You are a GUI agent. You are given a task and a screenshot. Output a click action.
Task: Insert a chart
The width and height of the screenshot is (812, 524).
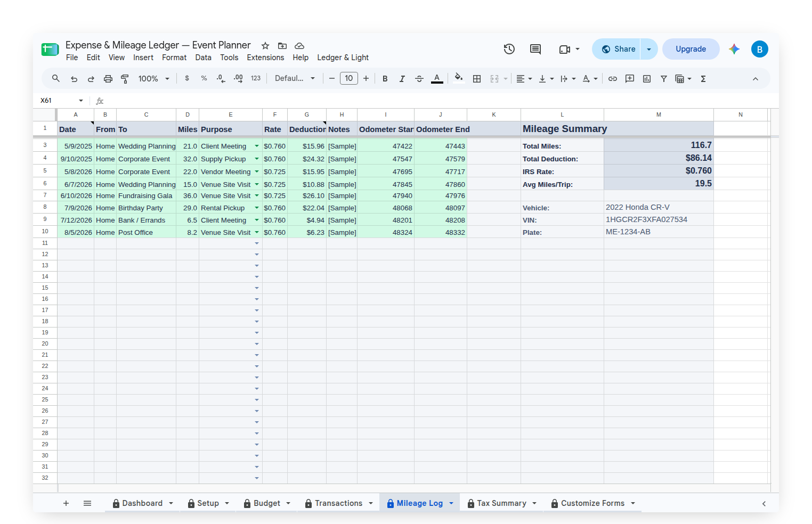click(x=647, y=79)
